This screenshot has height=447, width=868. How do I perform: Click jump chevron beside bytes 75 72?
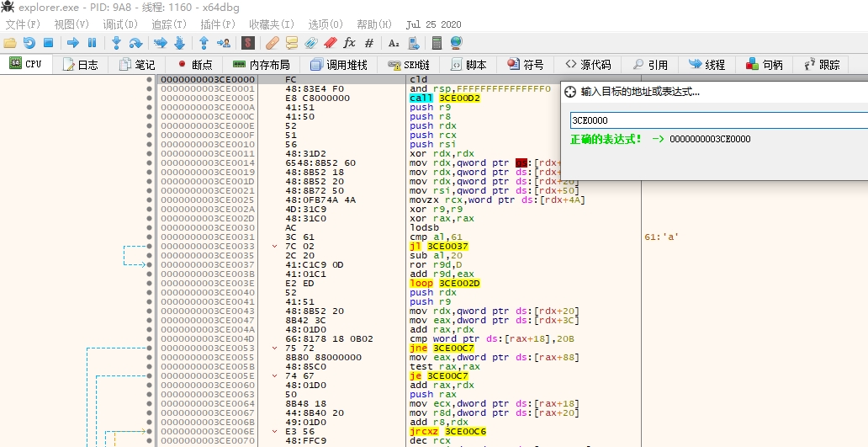tap(275, 348)
